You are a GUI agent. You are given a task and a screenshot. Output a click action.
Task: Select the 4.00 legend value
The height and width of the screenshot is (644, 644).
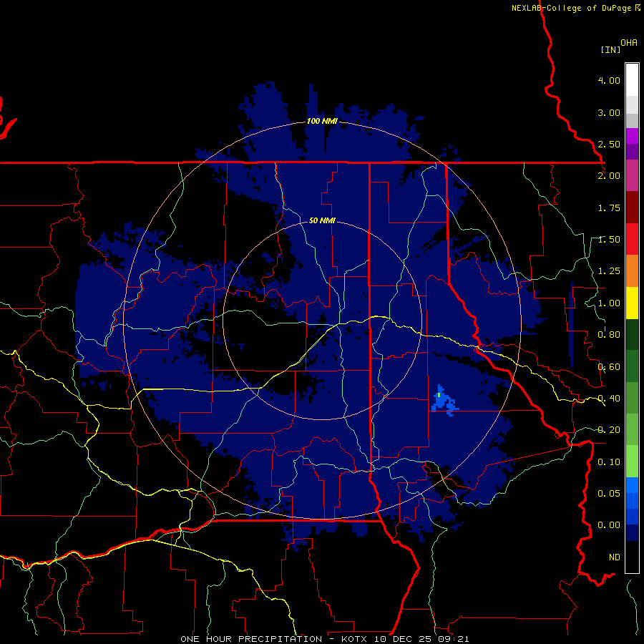pyautogui.click(x=609, y=80)
